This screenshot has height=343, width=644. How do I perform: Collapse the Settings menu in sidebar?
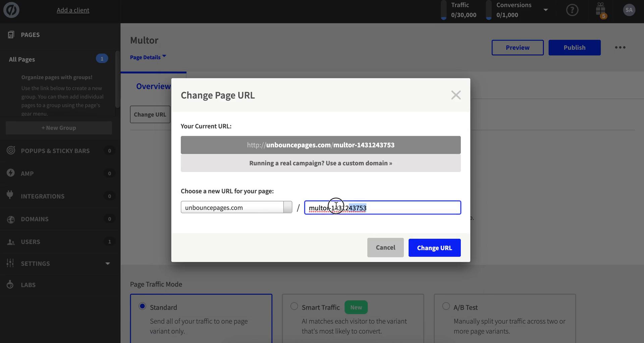[x=107, y=263]
